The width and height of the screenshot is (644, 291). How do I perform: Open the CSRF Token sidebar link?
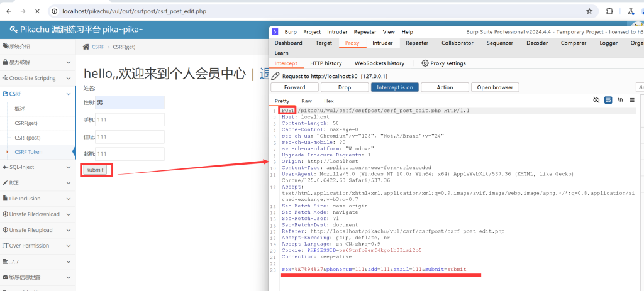28,152
